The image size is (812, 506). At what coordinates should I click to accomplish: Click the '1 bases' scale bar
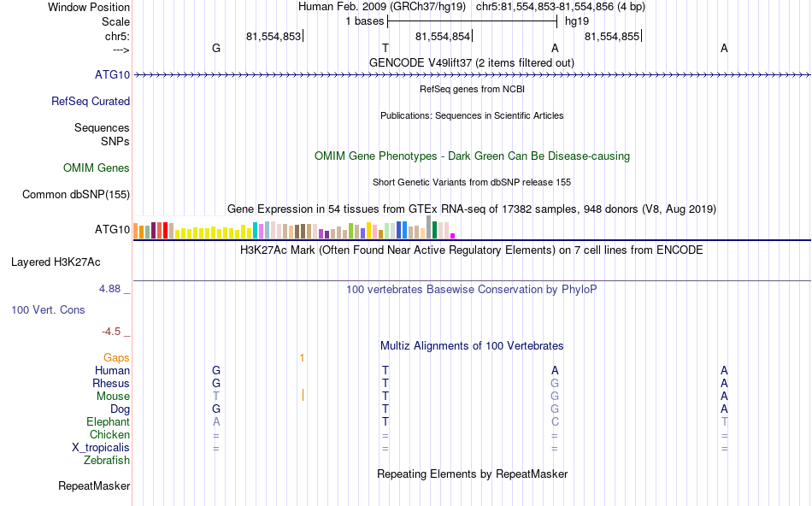point(472,21)
